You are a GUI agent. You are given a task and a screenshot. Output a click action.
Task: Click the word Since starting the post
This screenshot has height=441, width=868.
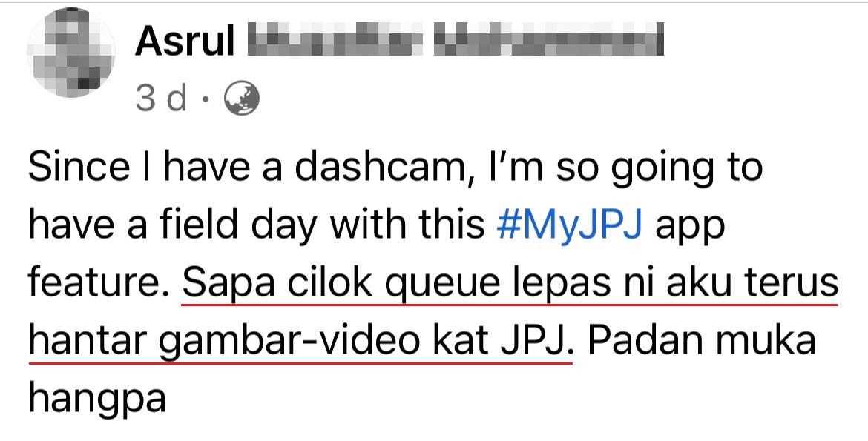coord(79,167)
